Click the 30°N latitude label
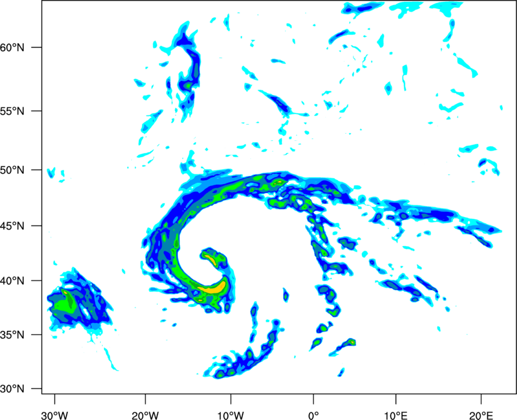 [12, 389]
